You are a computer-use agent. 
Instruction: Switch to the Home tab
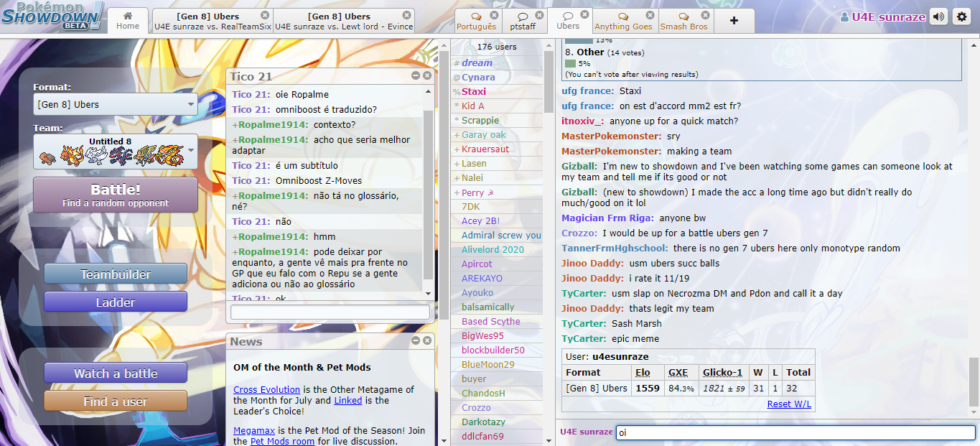tap(128, 21)
